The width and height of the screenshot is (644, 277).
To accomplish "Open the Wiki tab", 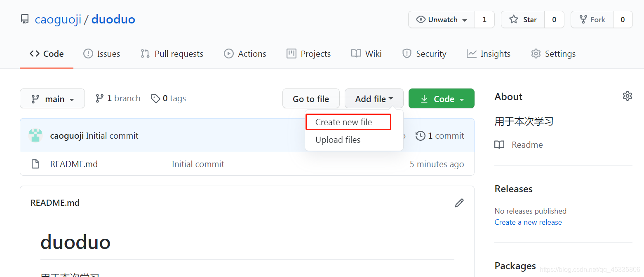I will click(x=367, y=54).
